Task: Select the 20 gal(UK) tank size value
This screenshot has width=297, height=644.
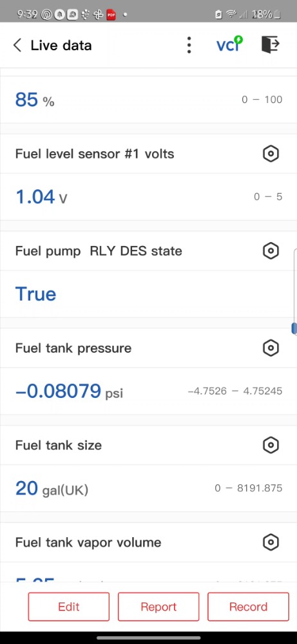Action: click(52, 488)
